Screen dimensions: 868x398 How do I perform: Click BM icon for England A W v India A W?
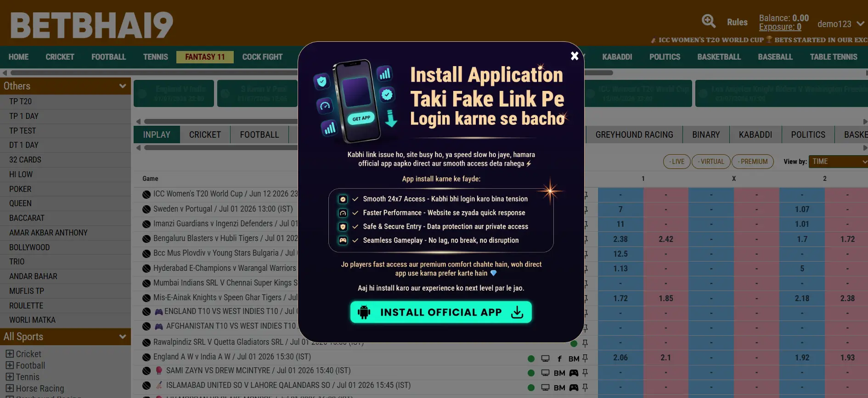click(x=574, y=359)
